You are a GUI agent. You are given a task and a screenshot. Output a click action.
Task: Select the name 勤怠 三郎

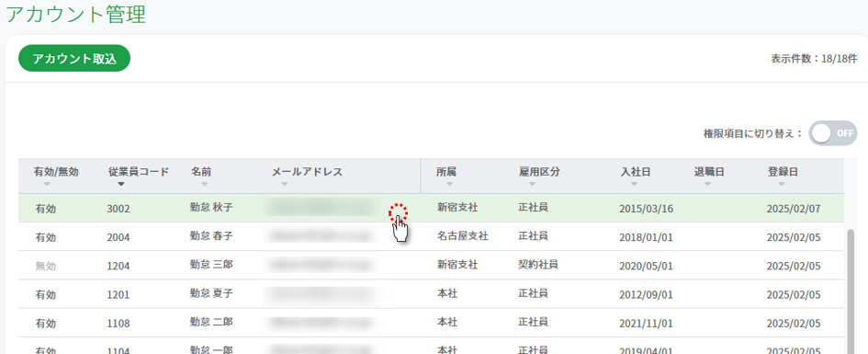pyautogui.click(x=211, y=265)
